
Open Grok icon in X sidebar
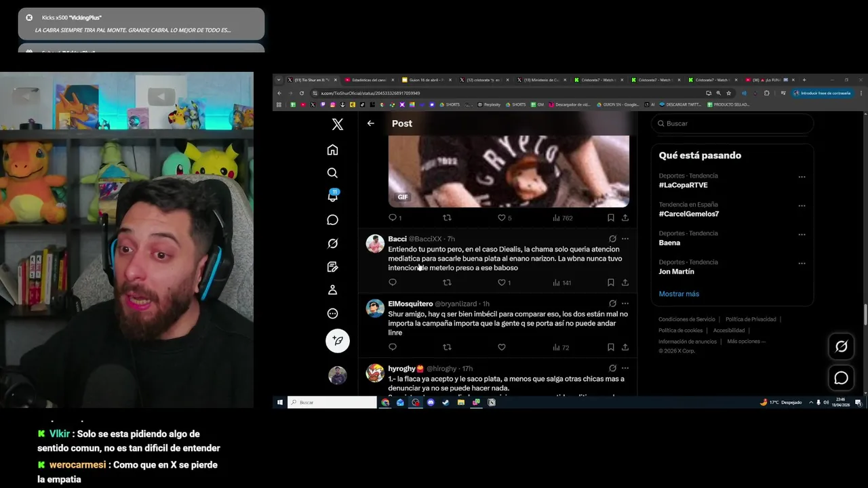[332, 243]
